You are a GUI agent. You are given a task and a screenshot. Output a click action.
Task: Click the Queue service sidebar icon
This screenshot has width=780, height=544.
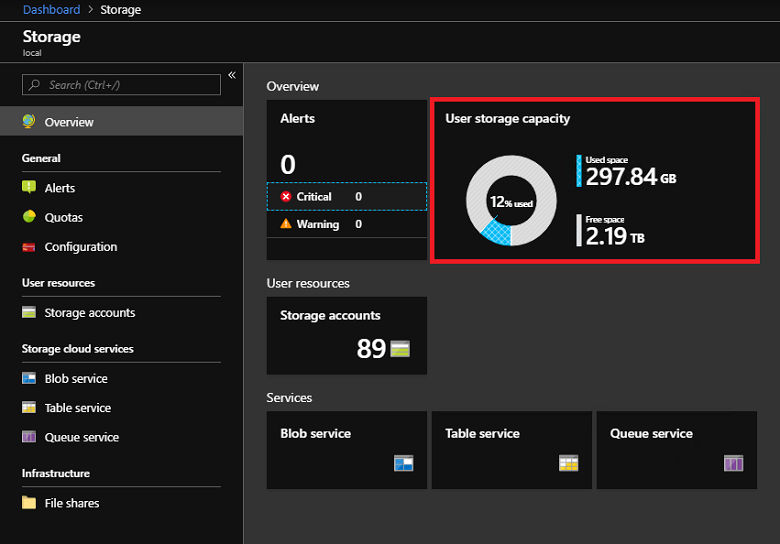click(x=29, y=437)
